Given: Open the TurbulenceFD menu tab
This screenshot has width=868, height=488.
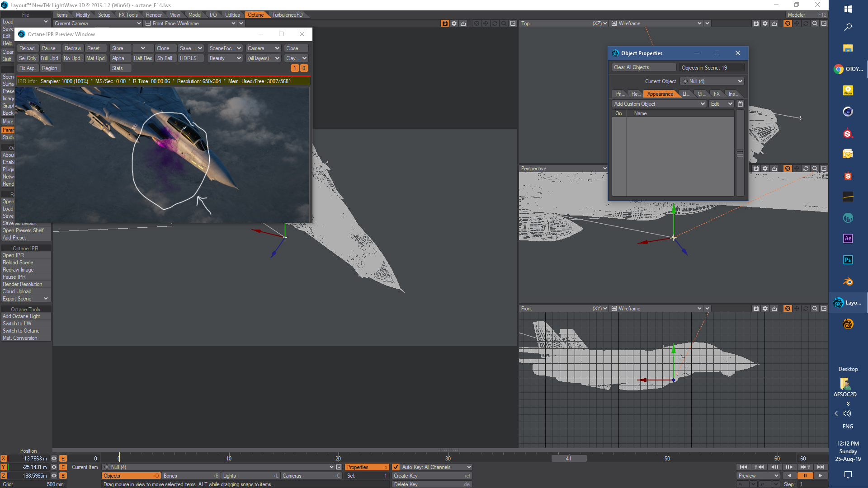Looking at the screenshot, I should tap(288, 15).
